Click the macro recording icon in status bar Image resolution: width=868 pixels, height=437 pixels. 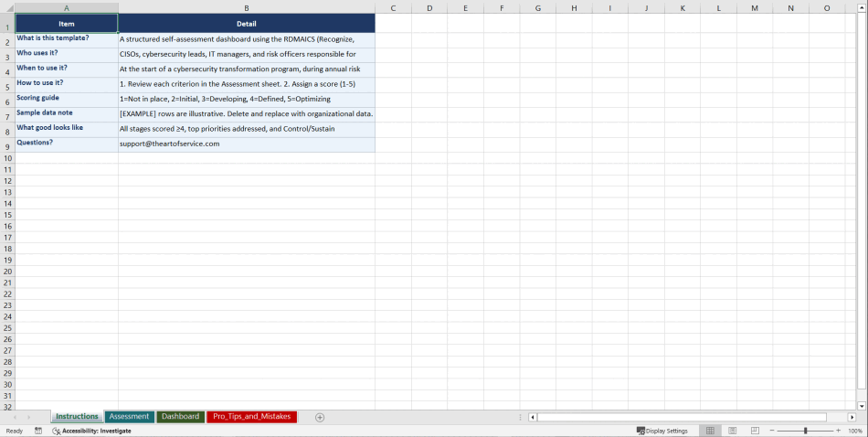click(38, 431)
